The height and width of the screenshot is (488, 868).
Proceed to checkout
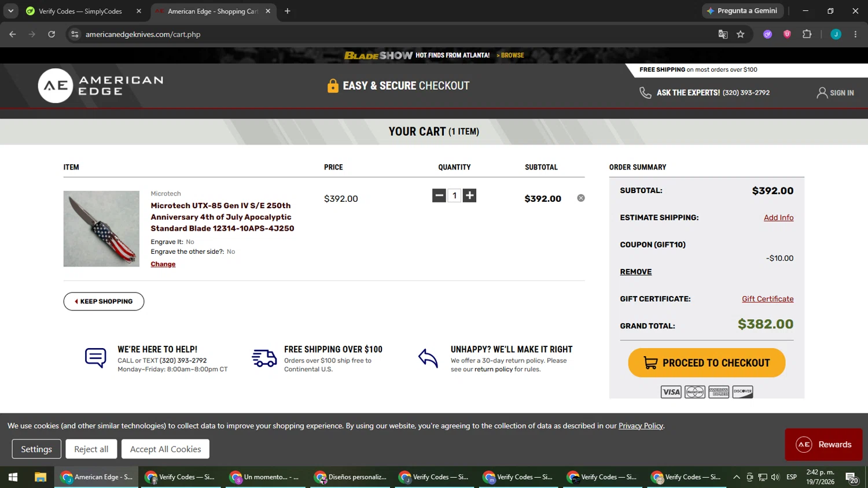pos(707,363)
